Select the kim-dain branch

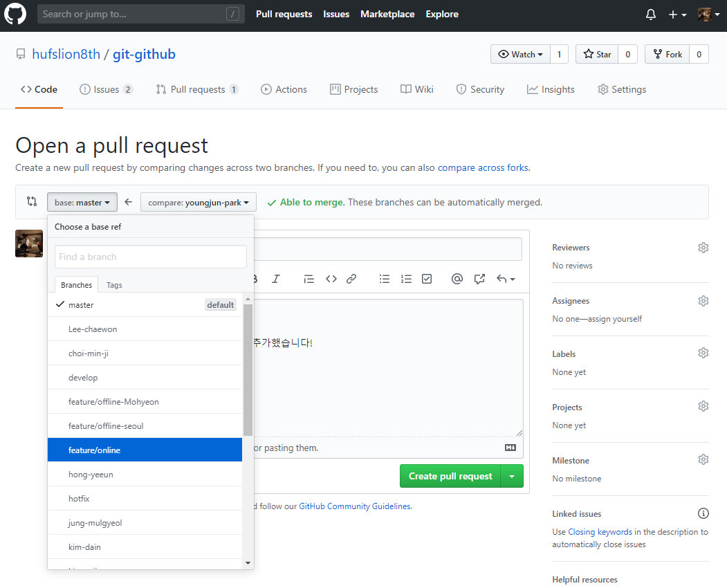click(x=145, y=546)
